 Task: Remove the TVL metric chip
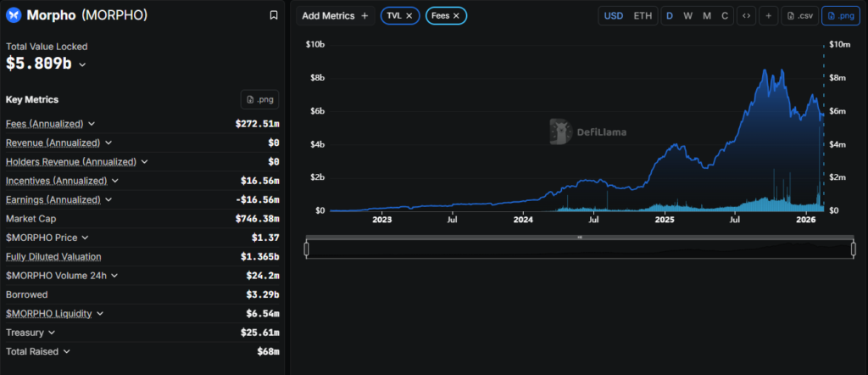[409, 15]
